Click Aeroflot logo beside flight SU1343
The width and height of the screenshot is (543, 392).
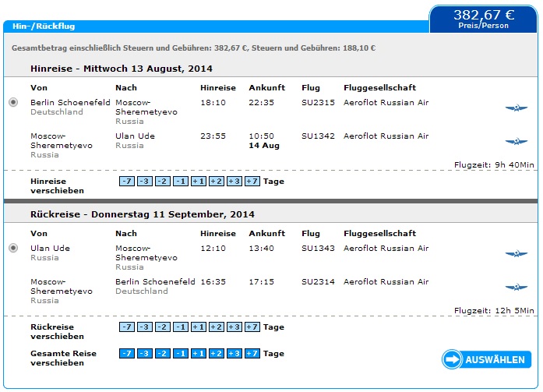pyautogui.click(x=517, y=254)
